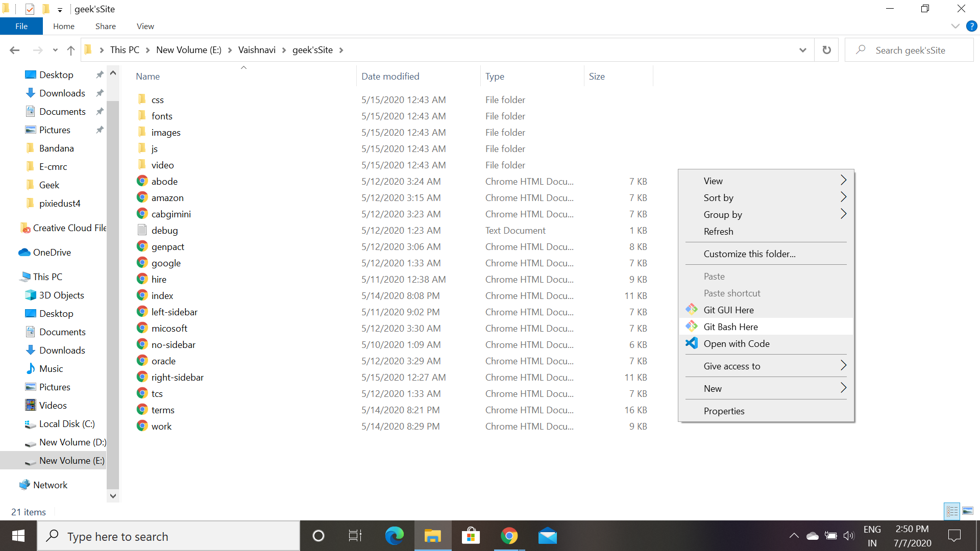The height and width of the screenshot is (551, 980).
Task: Switch to details view toggle
Action: 952,511
